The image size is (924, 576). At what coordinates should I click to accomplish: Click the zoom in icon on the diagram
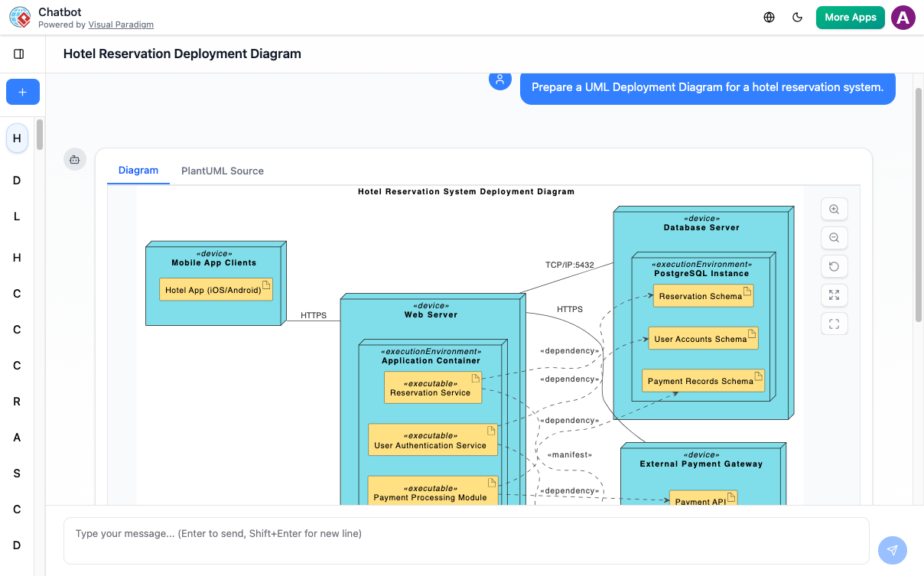[x=835, y=209]
